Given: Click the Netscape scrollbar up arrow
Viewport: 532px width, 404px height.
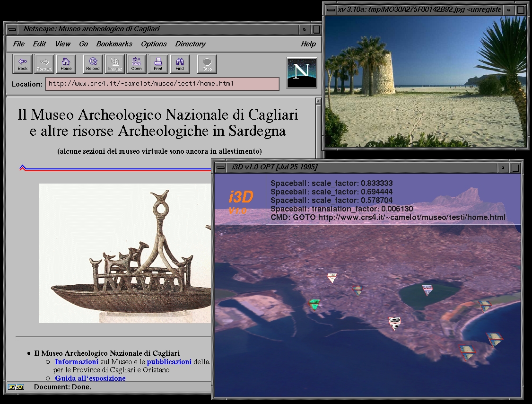Looking at the screenshot, I should click(318, 101).
